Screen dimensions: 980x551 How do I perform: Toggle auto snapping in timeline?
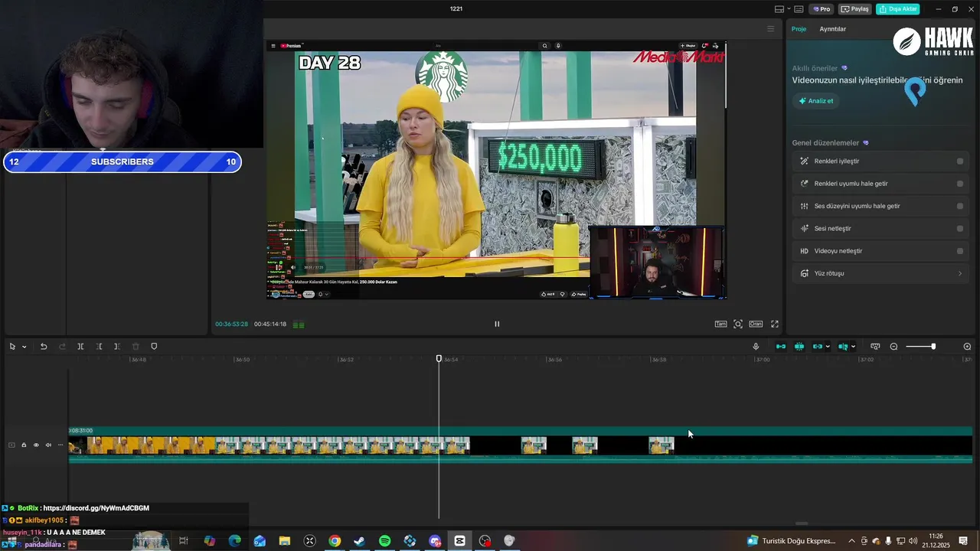click(799, 347)
